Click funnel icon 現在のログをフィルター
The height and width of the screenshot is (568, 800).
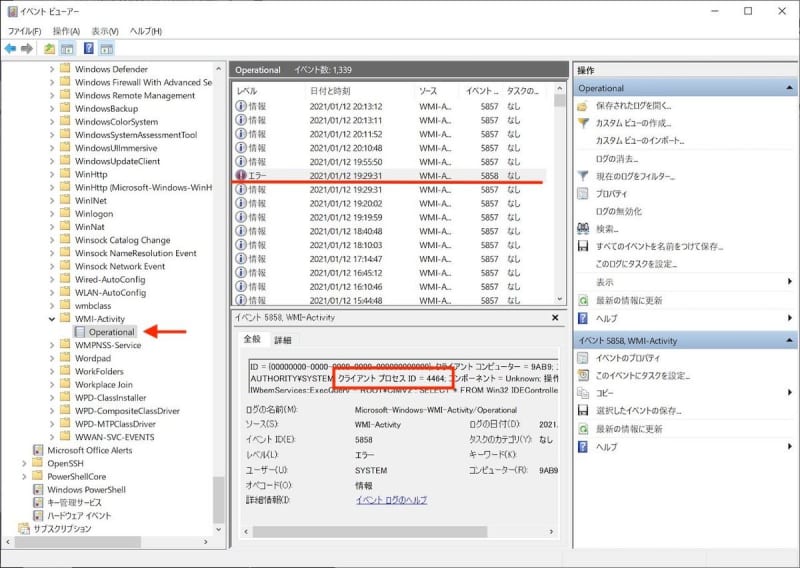583,176
